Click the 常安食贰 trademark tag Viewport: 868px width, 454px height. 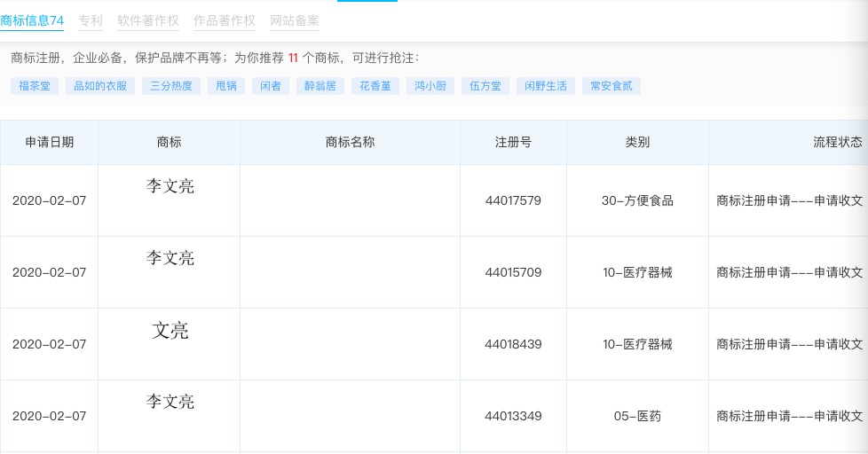pos(611,86)
